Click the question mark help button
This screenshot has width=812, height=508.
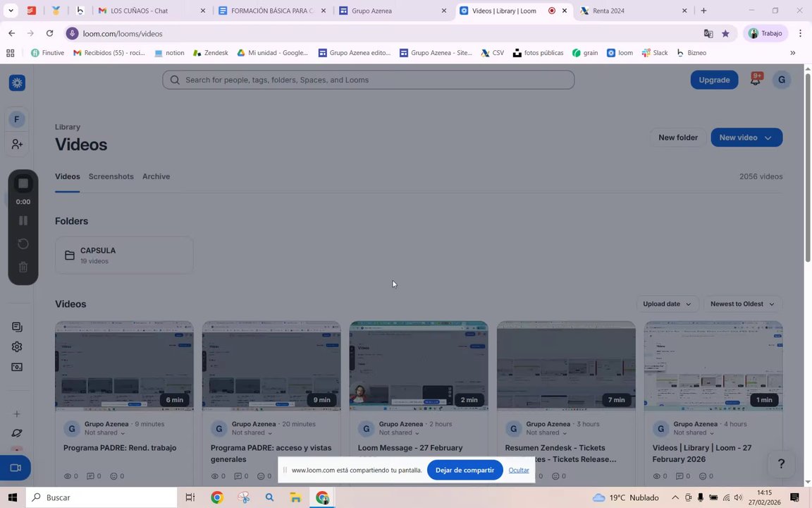[x=781, y=464]
